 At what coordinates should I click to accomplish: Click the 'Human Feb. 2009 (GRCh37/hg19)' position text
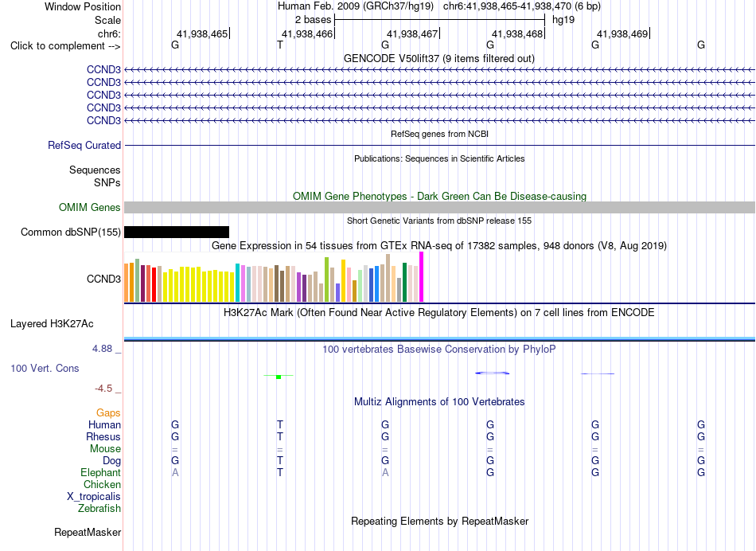pos(356,6)
